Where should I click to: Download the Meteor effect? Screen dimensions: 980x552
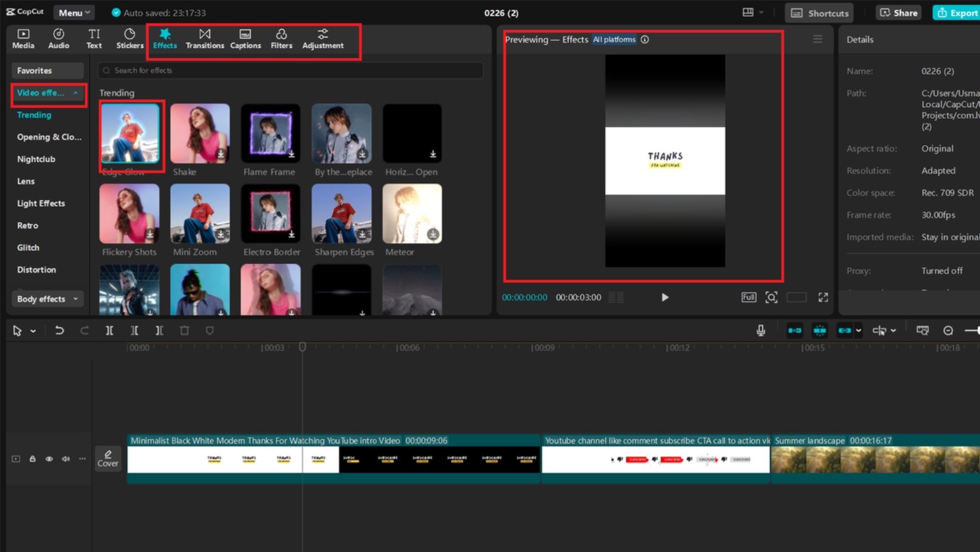[x=433, y=234]
